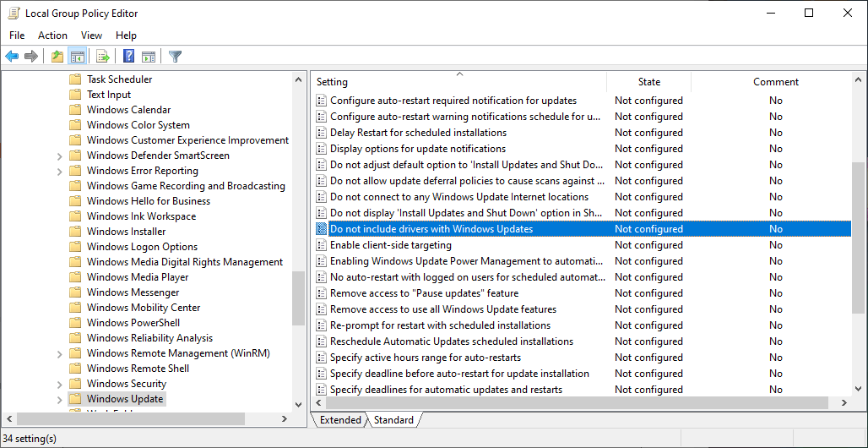Sort by the Comment column header
The image size is (868, 448).
click(x=775, y=82)
